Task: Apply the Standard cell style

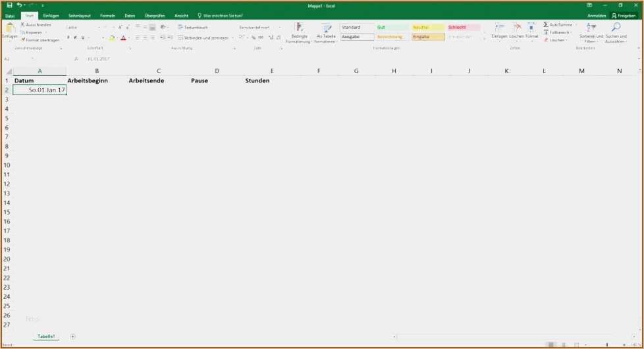Action: point(358,27)
